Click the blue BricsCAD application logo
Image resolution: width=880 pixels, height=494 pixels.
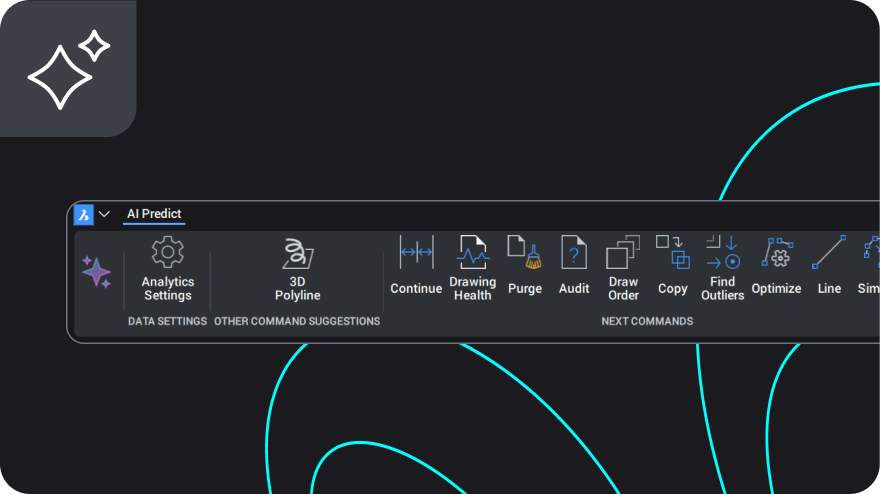(84, 214)
